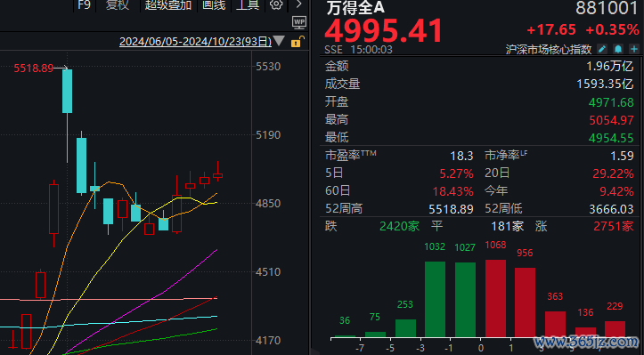
Task: Open the 画线 drawing menu
Action: click(214, 4)
